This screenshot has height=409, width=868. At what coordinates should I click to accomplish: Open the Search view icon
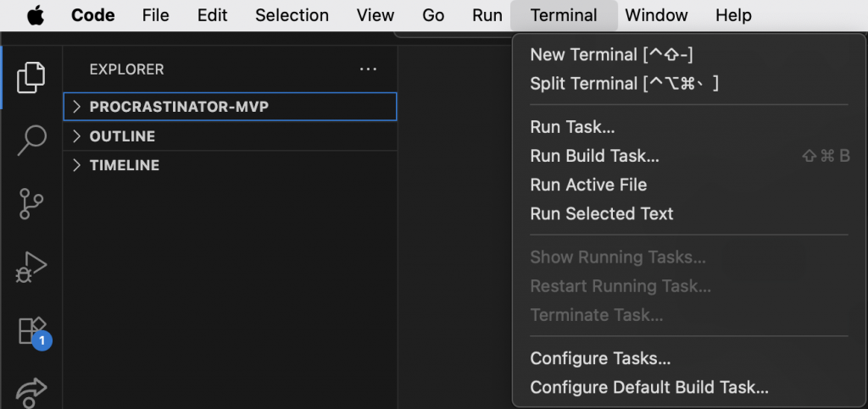(31, 140)
